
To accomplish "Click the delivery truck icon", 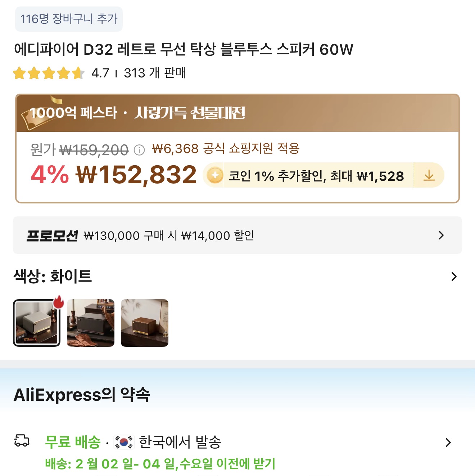I will [x=22, y=441].
